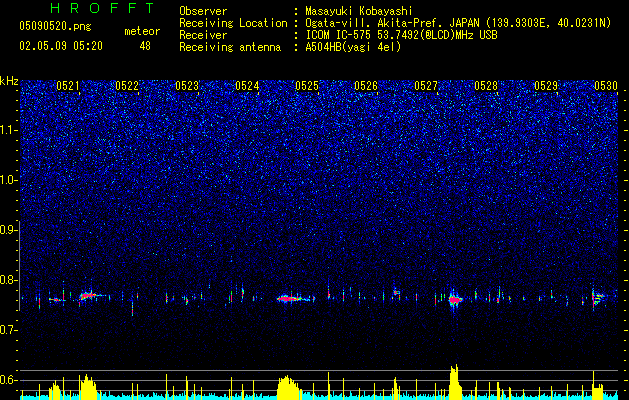Click the 'Receiving antenna' label
This screenshot has width=629, height=400.
230,47
